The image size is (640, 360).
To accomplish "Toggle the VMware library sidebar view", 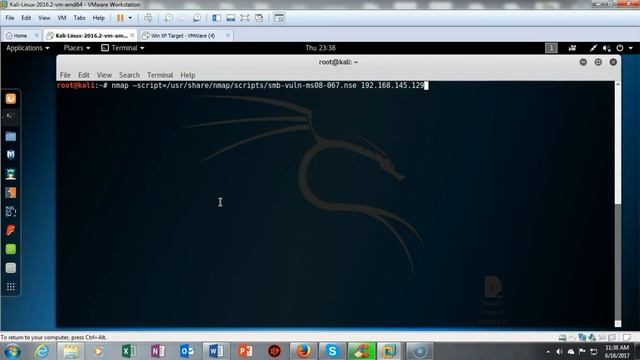I will [x=216, y=18].
